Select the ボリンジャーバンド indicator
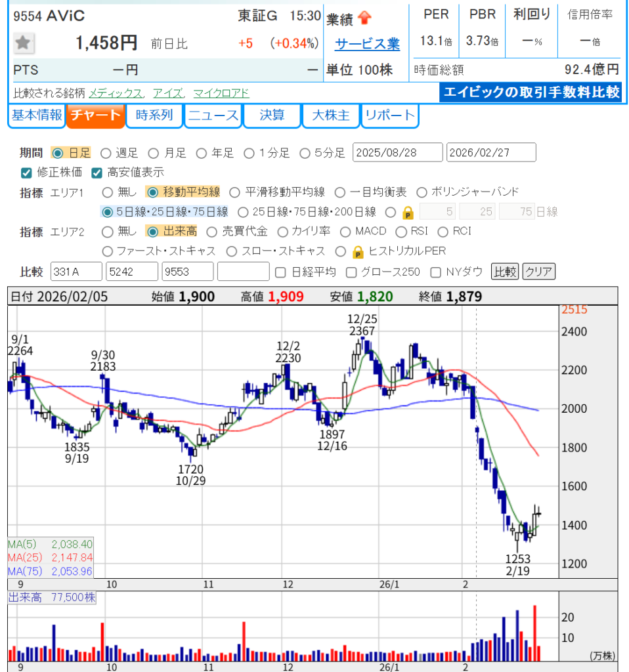 [x=422, y=192]
